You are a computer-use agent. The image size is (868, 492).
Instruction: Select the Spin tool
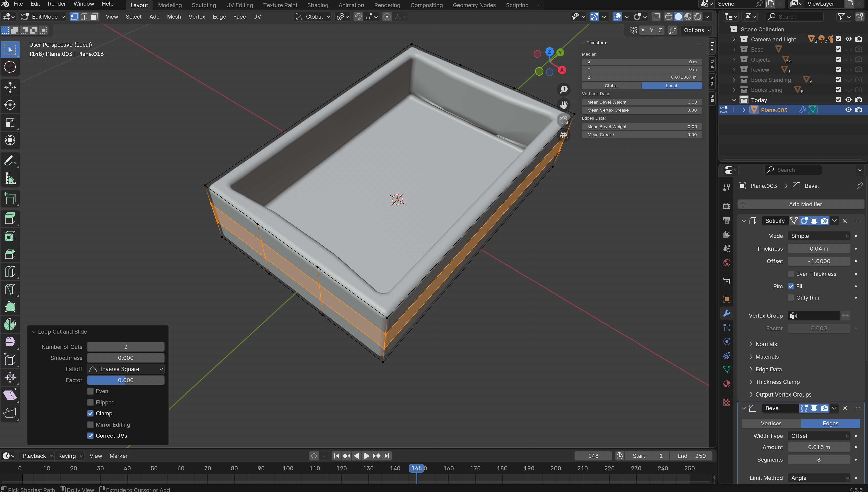10,324
